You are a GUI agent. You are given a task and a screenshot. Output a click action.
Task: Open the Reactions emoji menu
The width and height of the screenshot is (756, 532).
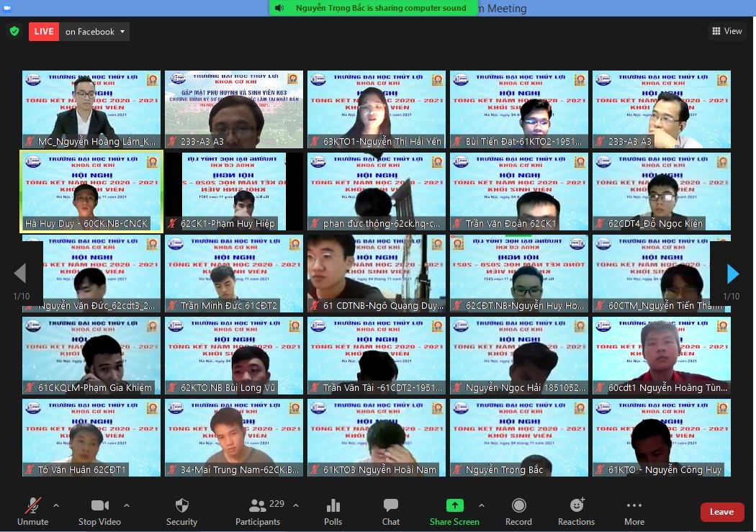coord(576,511)
